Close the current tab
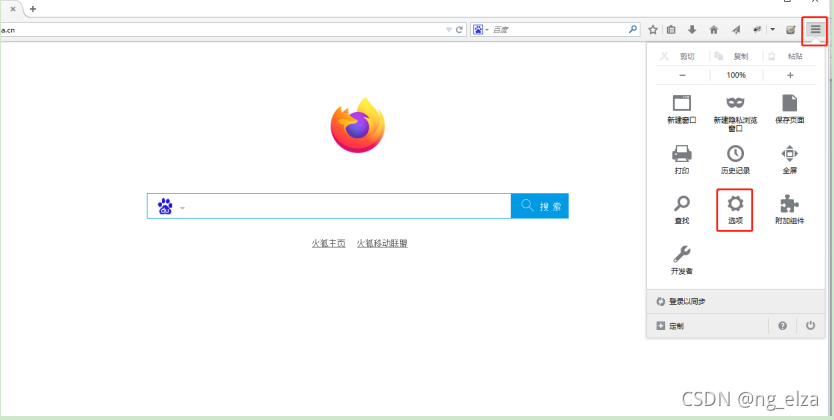Viewport: 834px width, 420px height. point(13,9)
